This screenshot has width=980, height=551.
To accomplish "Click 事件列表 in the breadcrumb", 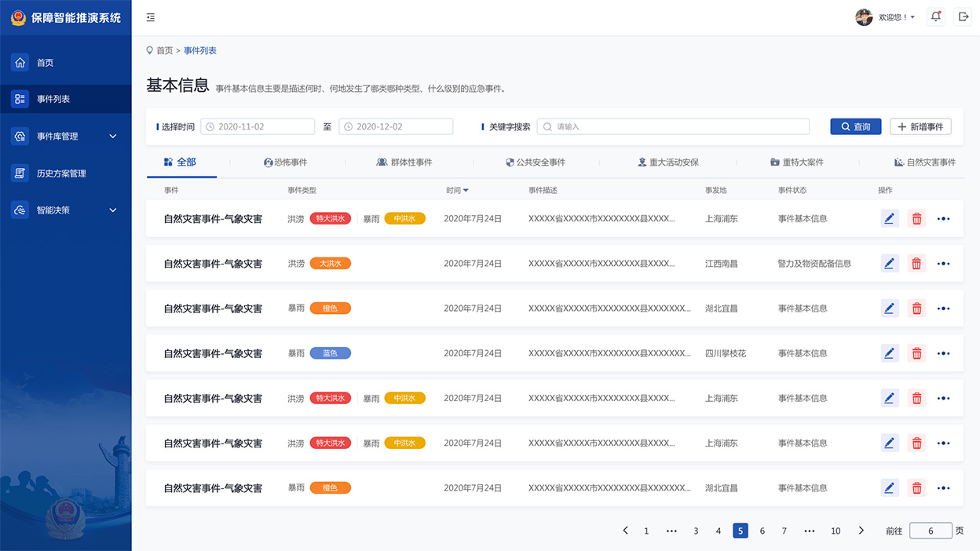I will coord(200,50).
